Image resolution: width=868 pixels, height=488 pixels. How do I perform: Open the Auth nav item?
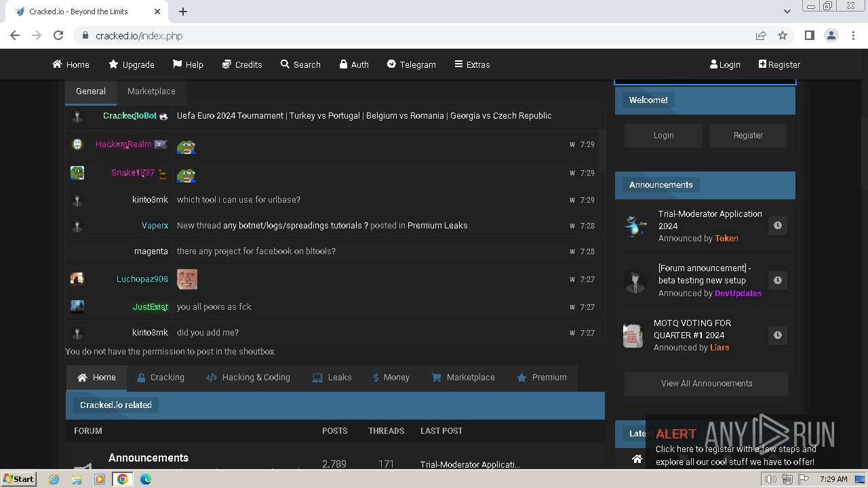[x=354, y=64]
